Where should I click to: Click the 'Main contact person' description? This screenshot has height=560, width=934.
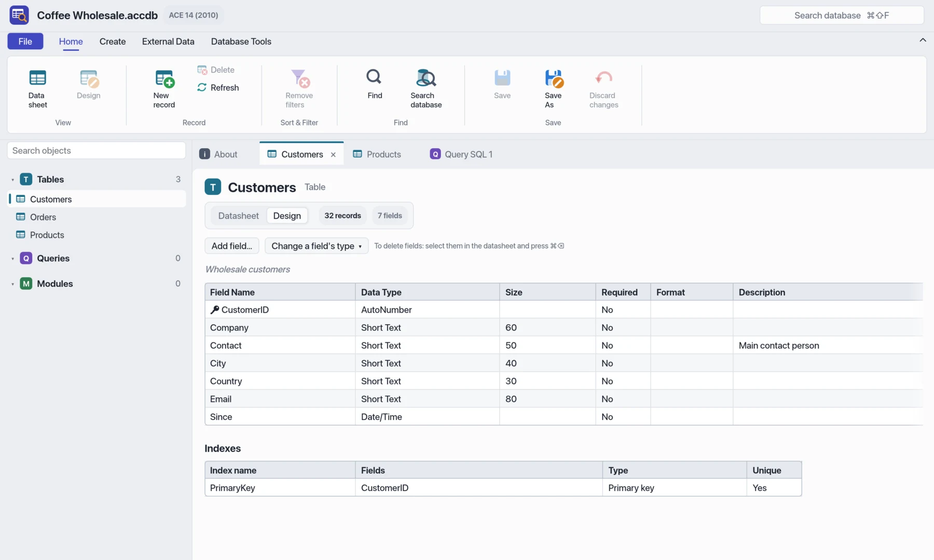(779, 345)
